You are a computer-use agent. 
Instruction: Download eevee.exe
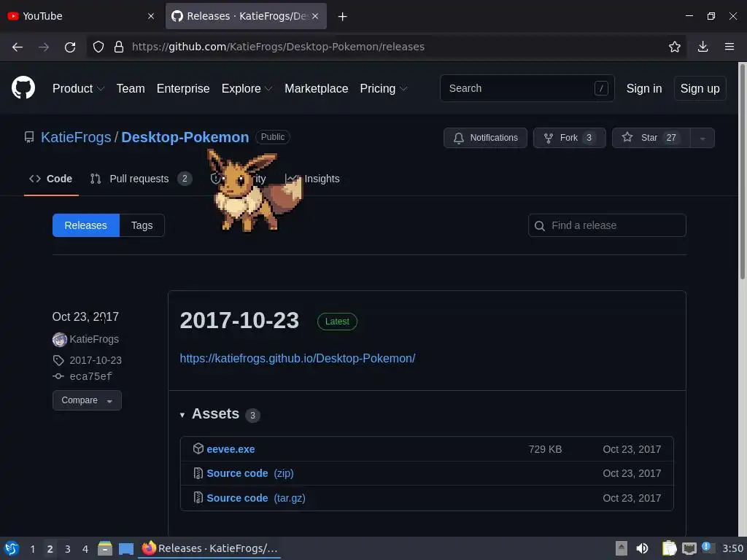[x=231, y=449]
